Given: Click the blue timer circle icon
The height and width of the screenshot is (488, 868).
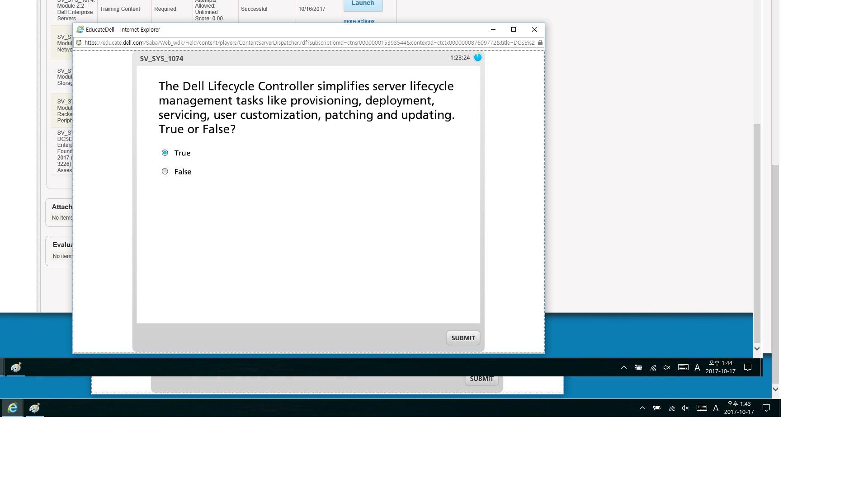Looking at the screenshot, I should [x=478, y=57].
